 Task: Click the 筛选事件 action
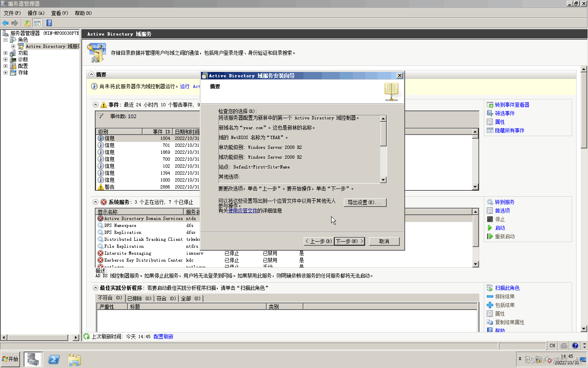click(x=505, y=113)
